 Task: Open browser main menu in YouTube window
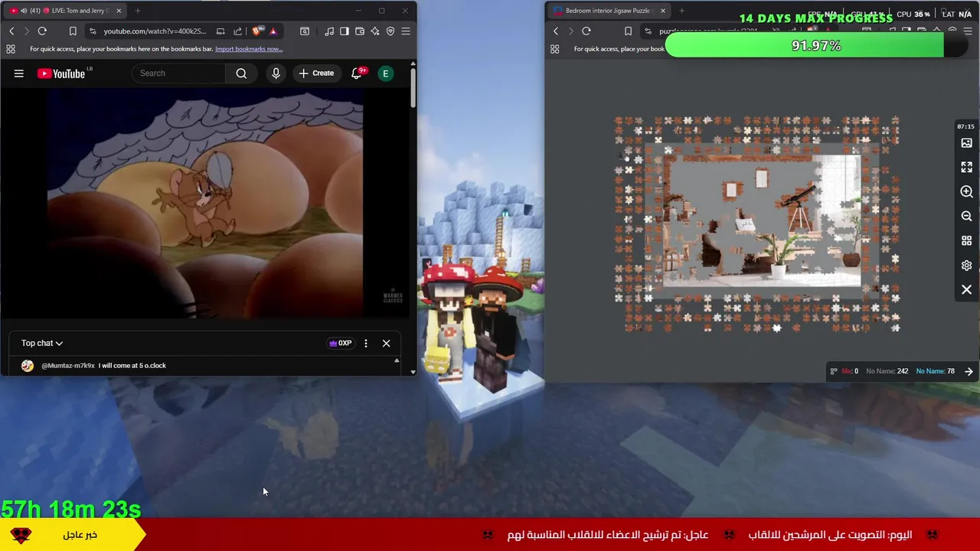pyautogui.click(x=406, y=31)
